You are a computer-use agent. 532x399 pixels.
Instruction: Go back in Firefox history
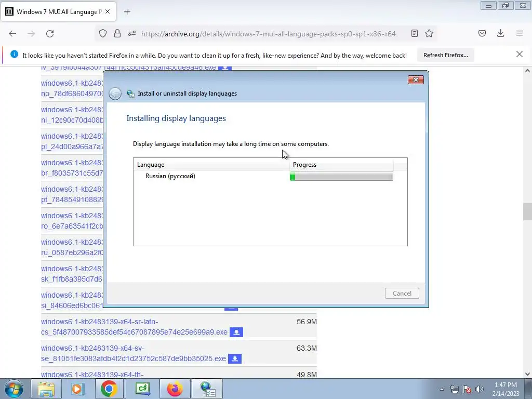click(12, 34)
